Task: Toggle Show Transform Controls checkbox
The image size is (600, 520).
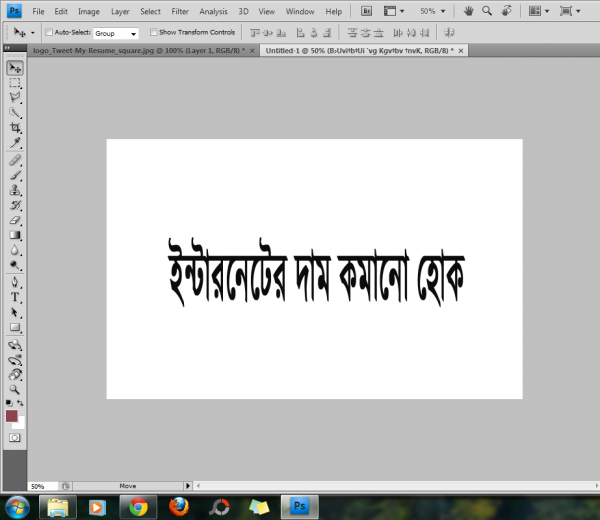Action: (153, 32)
